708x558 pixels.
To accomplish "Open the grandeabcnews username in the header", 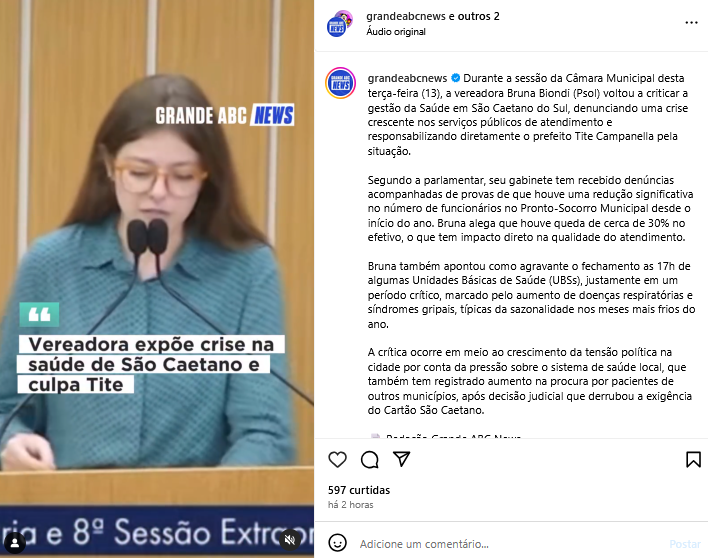I will pos(406,16).
